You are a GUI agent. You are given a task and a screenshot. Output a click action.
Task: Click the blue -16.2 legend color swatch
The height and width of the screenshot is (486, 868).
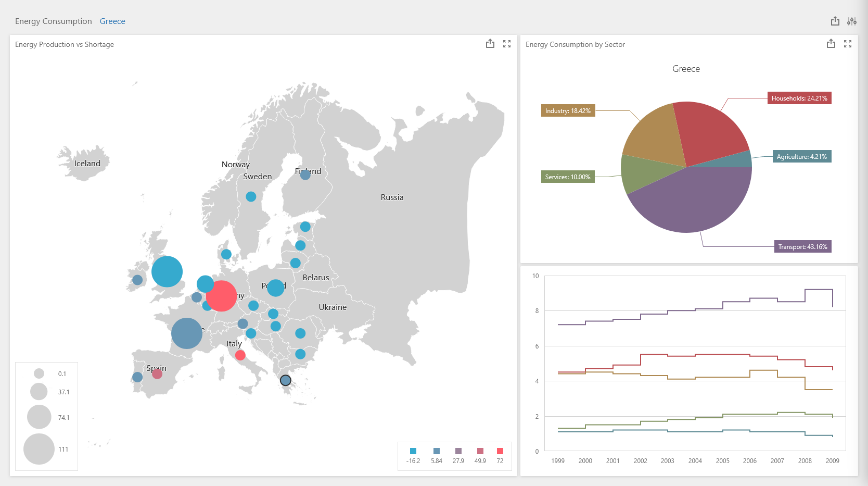coord(413,451)
